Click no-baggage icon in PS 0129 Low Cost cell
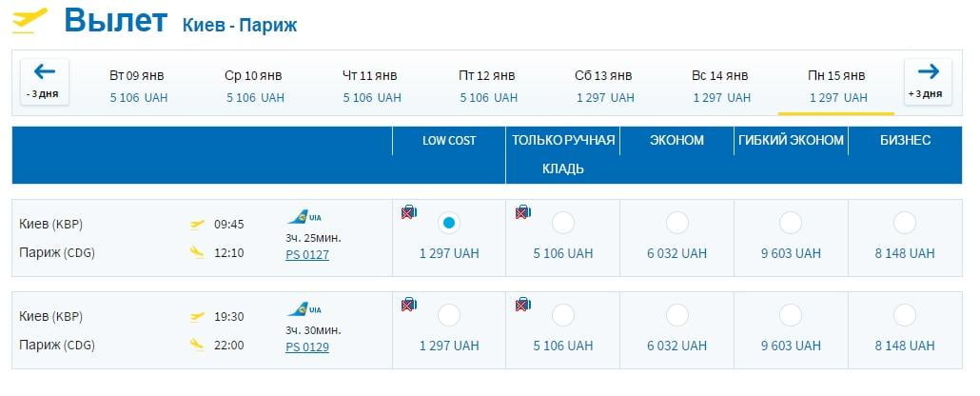Screen dimensions: 980x396 (409, 305)
